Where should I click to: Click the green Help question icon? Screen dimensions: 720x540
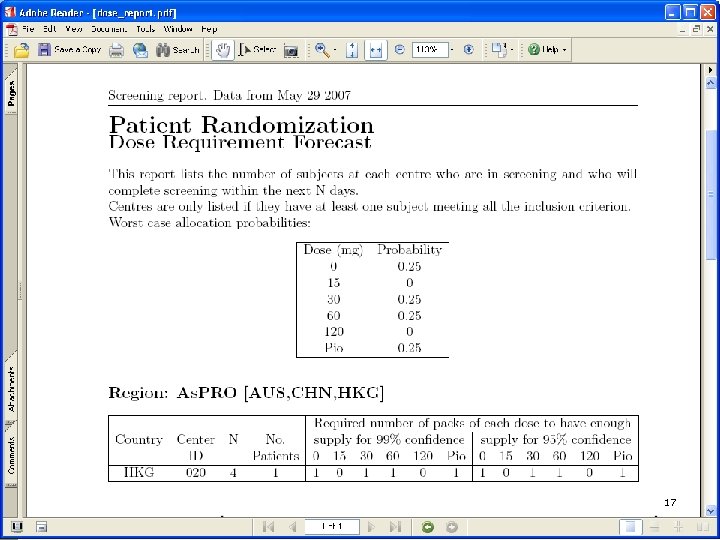pos(534,50)
